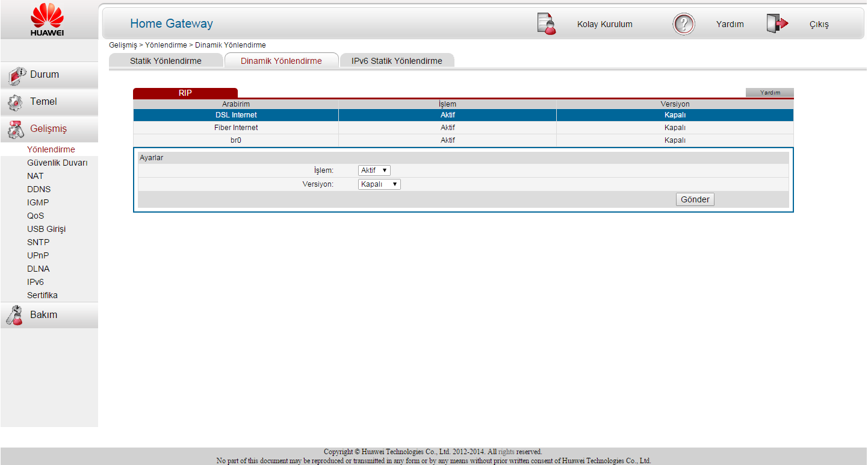Click the breadcrumb Gelişmiş > Yönlendirme > Dinamik Yönlendirme
868x465 pixels.
[187, 45]
